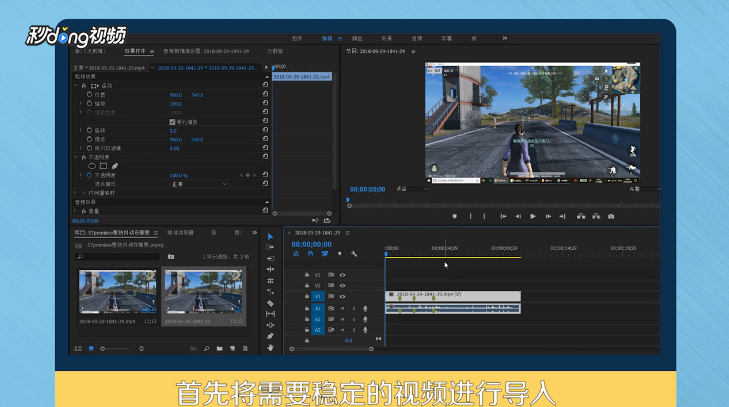729x407 pixels.
Task: Open workspace overflow double-chevron menu
Action: click(x=505, y=38)
